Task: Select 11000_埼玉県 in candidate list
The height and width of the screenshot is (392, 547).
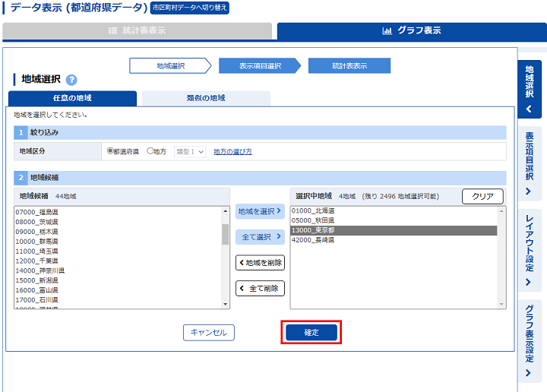Action: 118,251
